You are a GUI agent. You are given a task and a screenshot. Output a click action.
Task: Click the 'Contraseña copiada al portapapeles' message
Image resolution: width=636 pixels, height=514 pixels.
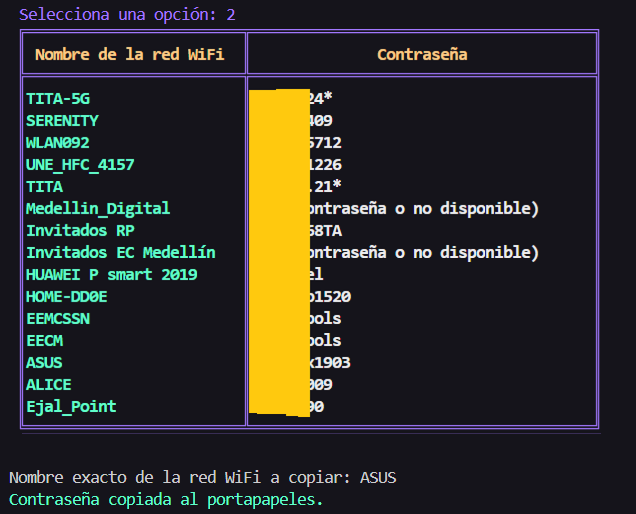(x=166, y=499)
